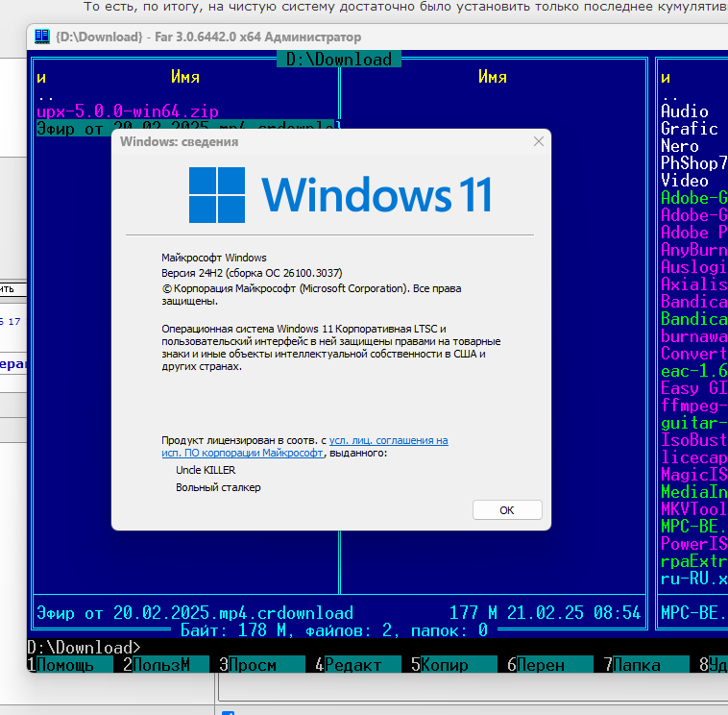Select upx-5.0.0-win64.zip in the left panel

pos(127,111)
